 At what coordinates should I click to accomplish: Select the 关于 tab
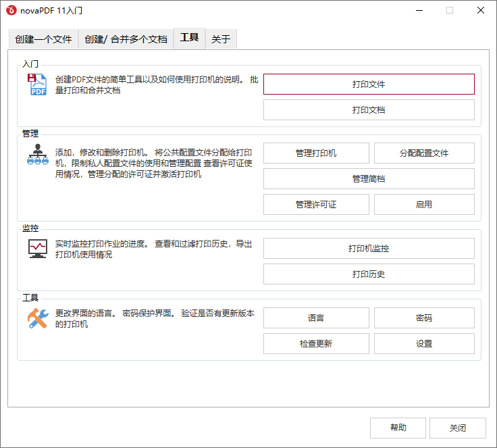click(221, 39)
